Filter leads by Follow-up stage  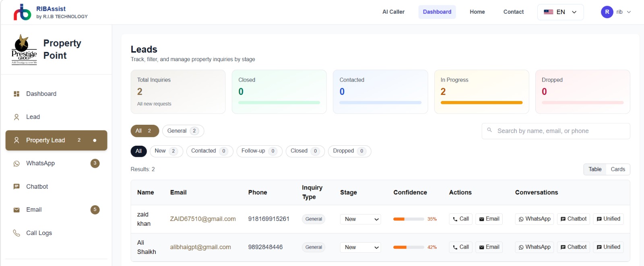pyautogui.click(x=260, y=151)
